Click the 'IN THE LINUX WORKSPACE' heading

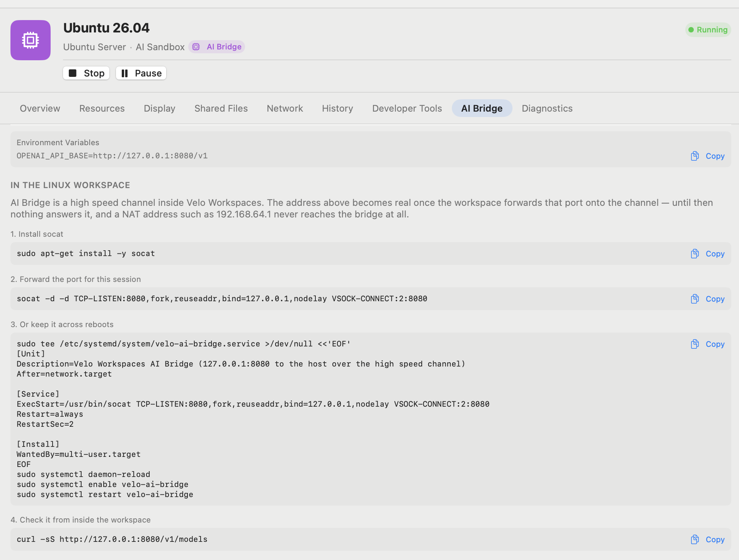[x=70, y=185]
